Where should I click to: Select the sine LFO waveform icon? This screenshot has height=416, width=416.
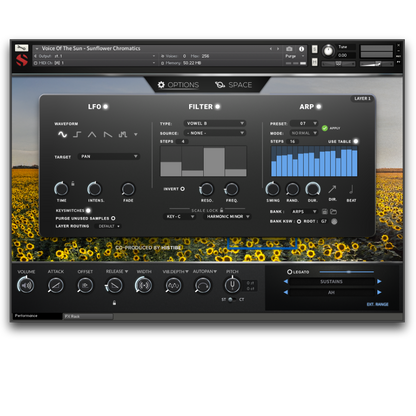point(62,134)
